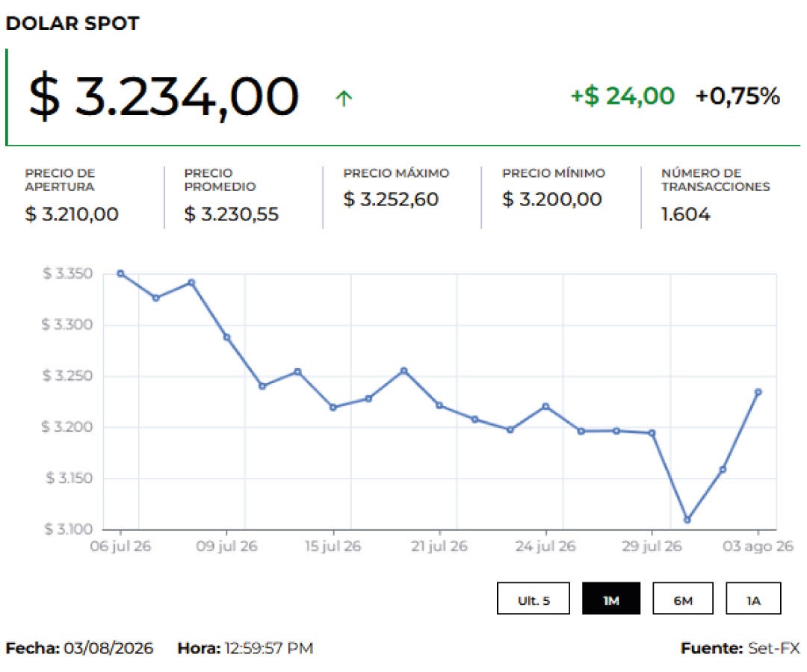This screenshot has height=672, width=807.
Task: Click the last chart data point on 03 ago 26
Action: [758, 392]
